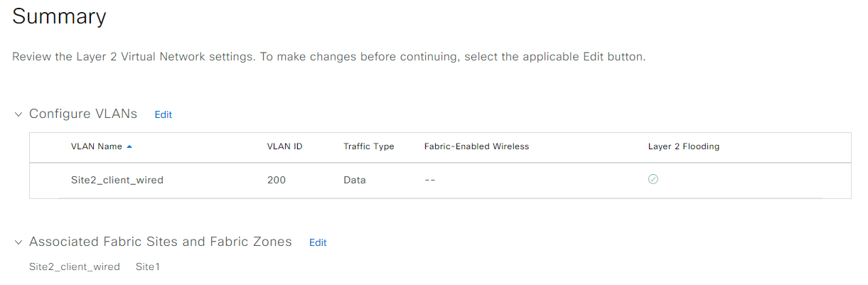Click the VLAN Name ascending sort arrow
The height and width of the screenshot is (285, 868).
pyautogui.click(x=129, y=146)
